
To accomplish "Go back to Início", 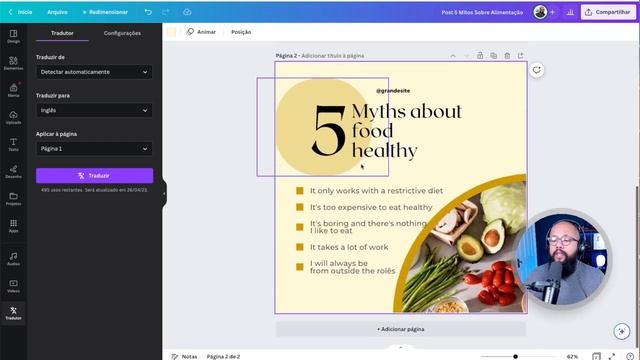I will pos(20,12).
